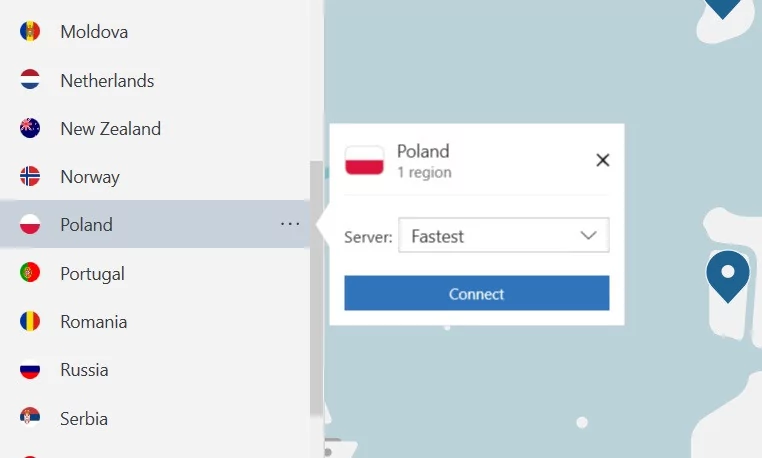Expand the Server dropdown showing Fastest
This screenshot has height=458, width=762.
click(x=503, y=235)
